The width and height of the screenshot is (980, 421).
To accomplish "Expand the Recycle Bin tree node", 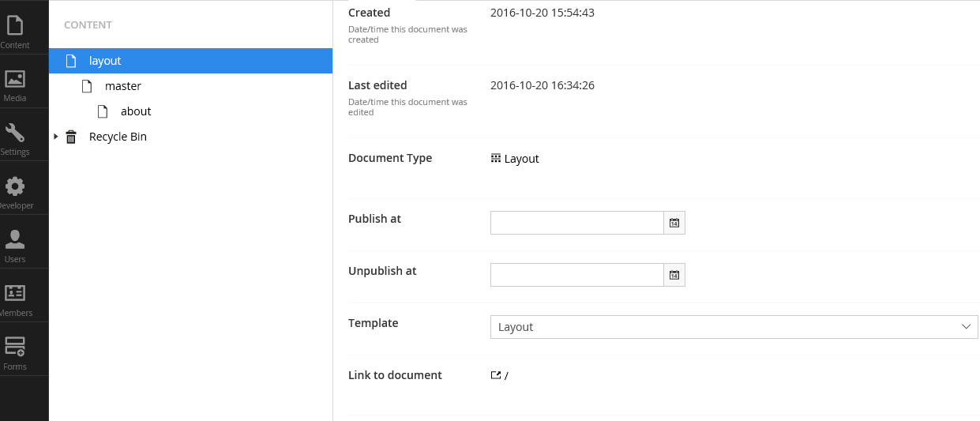I will click(56, 137).
